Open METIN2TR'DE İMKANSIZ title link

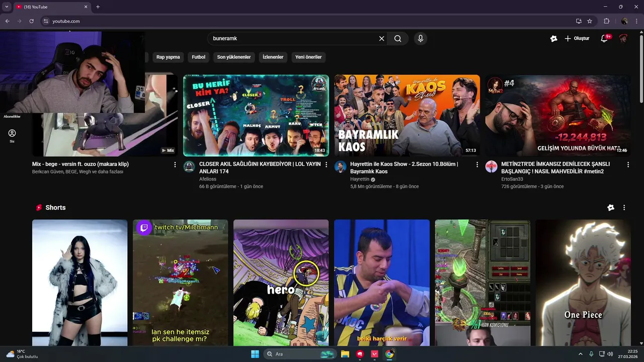pos(555,167)
